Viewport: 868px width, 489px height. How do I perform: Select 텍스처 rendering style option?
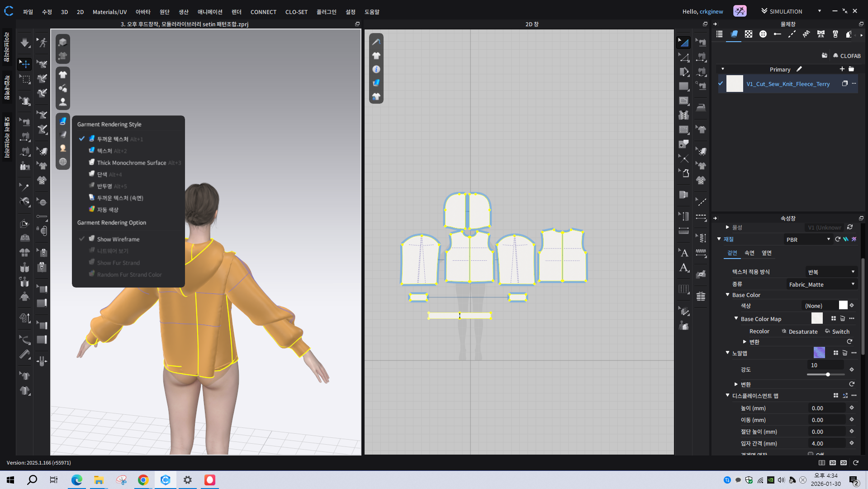[x=104, y=151]
